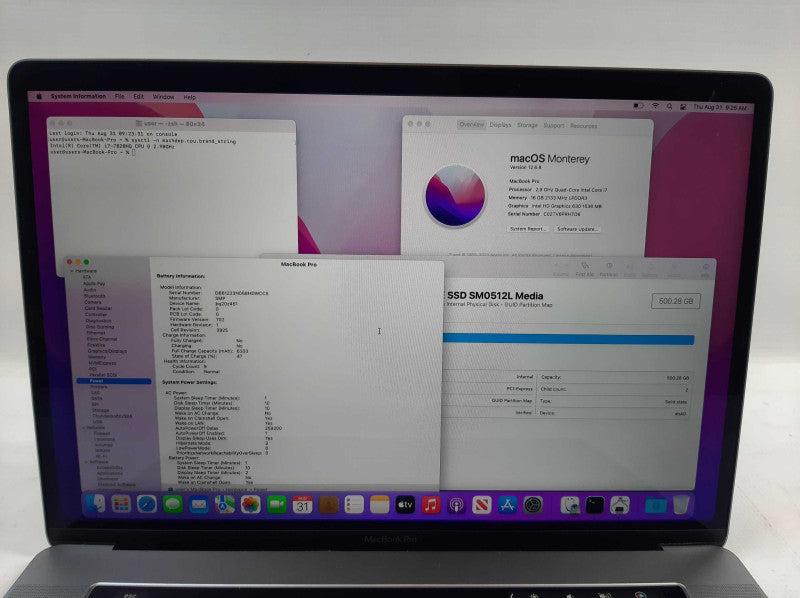Open the Mail app in the Dock
The image size is (800, 598).
[x=199, y=505]
